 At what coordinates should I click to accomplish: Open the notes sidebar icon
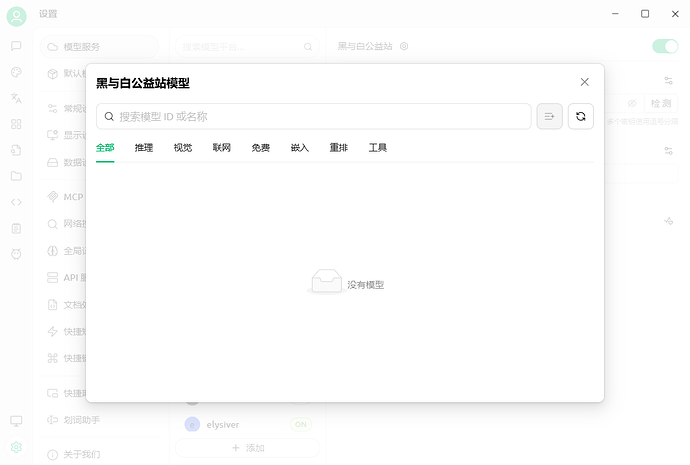[x=16, y=228]
